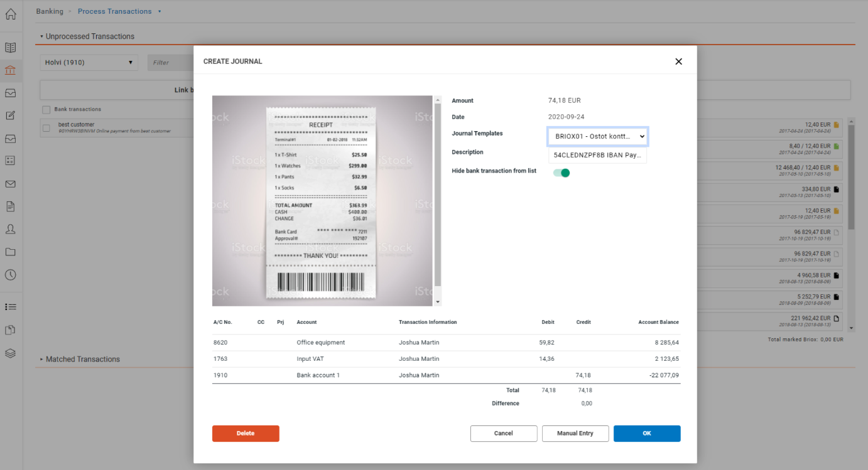This screenshot has height=470, width=868.
Task: Check the Bank transactions header checkbox
Action: click(46, 110)
